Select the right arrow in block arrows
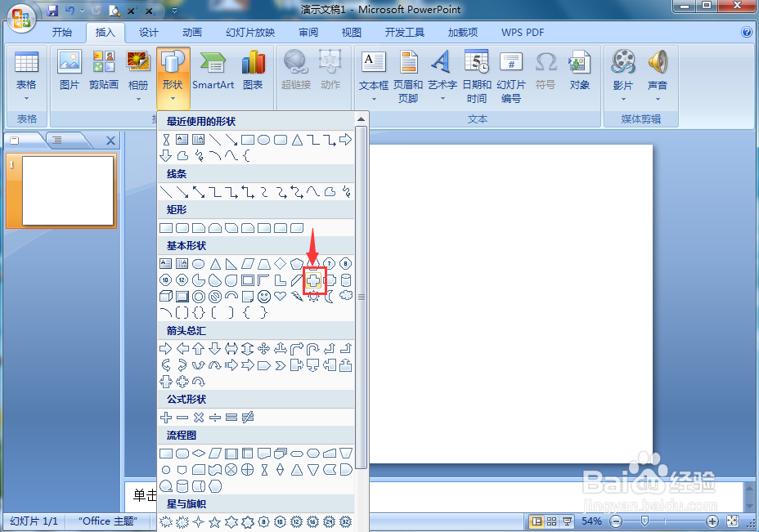This screenshot has width=759, height=532. tap(165, 349)
